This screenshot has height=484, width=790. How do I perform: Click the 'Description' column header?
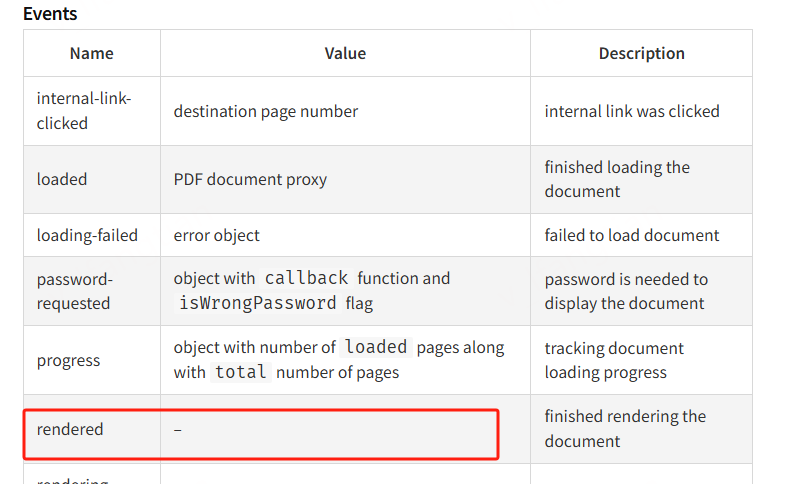pyautogui.click(x=641, y=53)
